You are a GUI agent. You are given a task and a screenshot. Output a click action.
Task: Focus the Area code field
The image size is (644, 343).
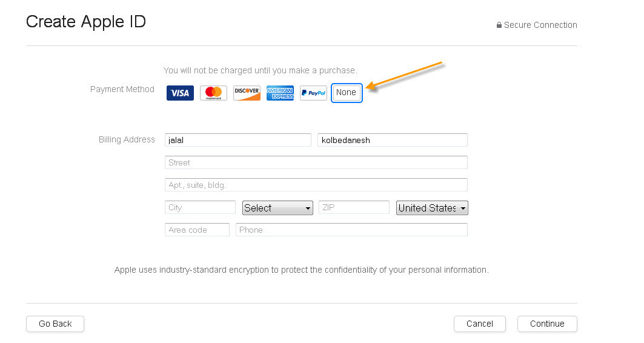click(197, 230)
